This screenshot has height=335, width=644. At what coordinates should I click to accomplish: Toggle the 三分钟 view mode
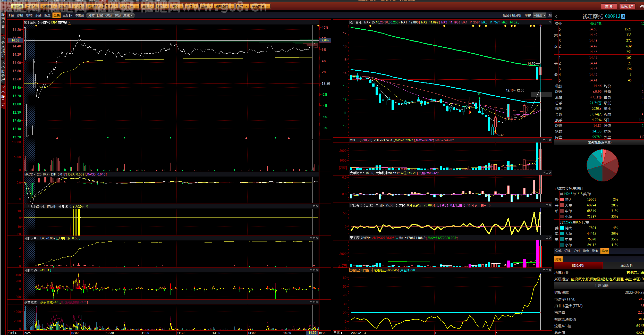coord(67,15)
